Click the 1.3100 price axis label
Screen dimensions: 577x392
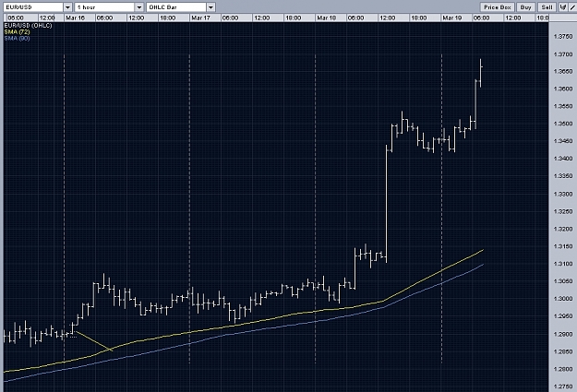563,264
